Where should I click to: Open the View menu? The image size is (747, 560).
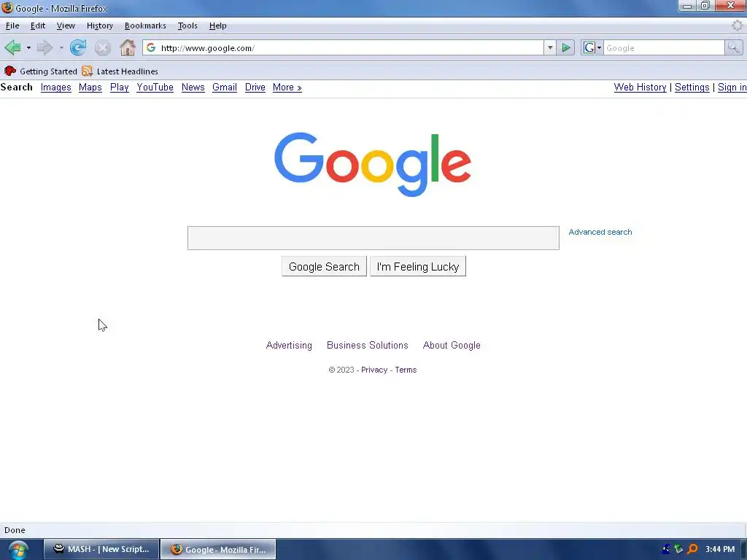click(66, 26)
